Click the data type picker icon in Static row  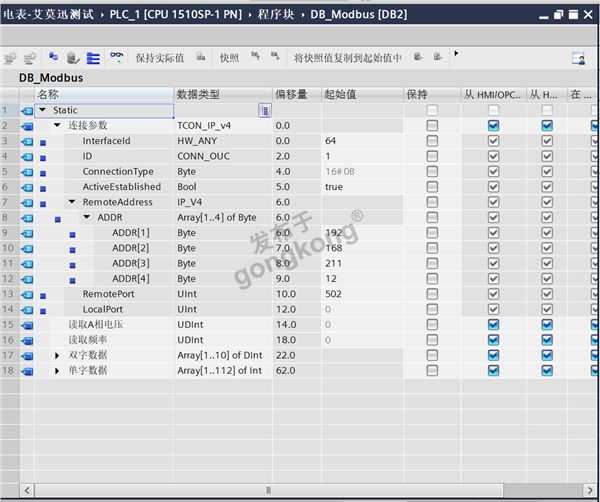[264, 110]
